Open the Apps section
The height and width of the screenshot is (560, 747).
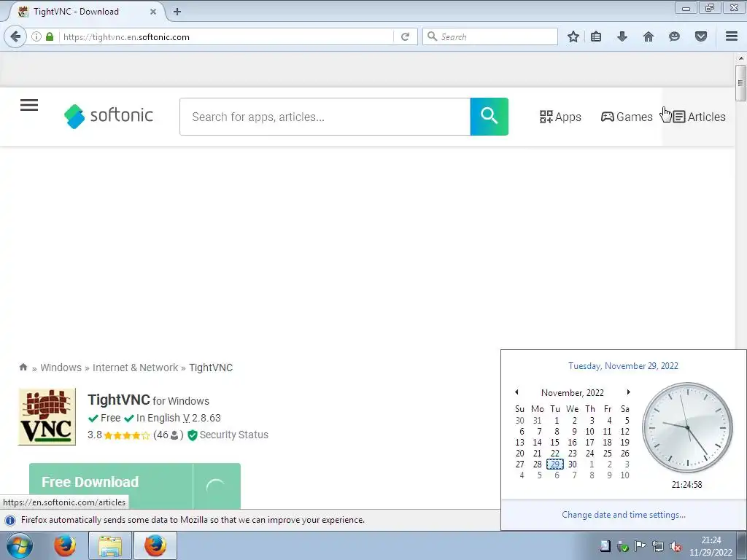click(560, 117)
